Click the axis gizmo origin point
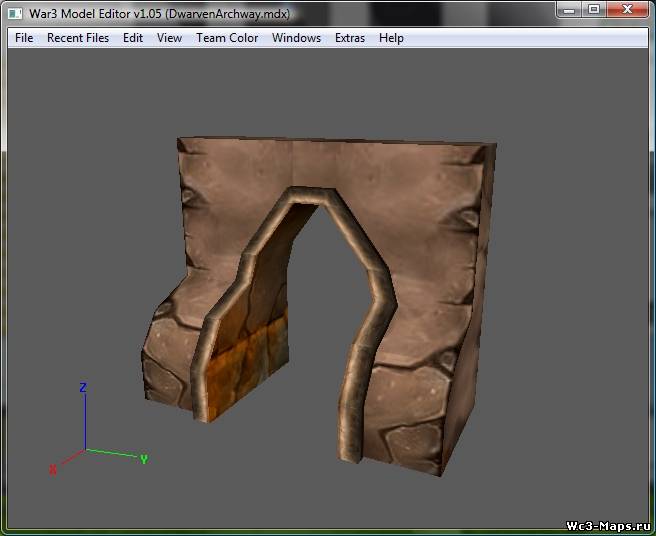The height and width of the screenshot is (536, 656). pos(85,450)
